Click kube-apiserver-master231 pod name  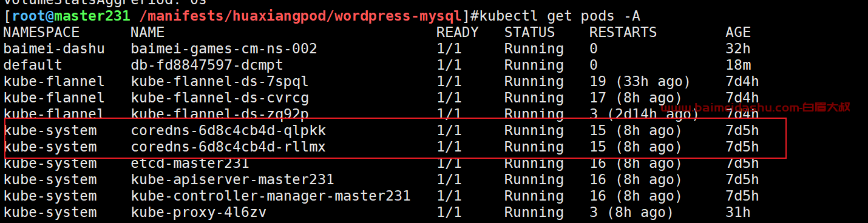[x=232, y=180]
